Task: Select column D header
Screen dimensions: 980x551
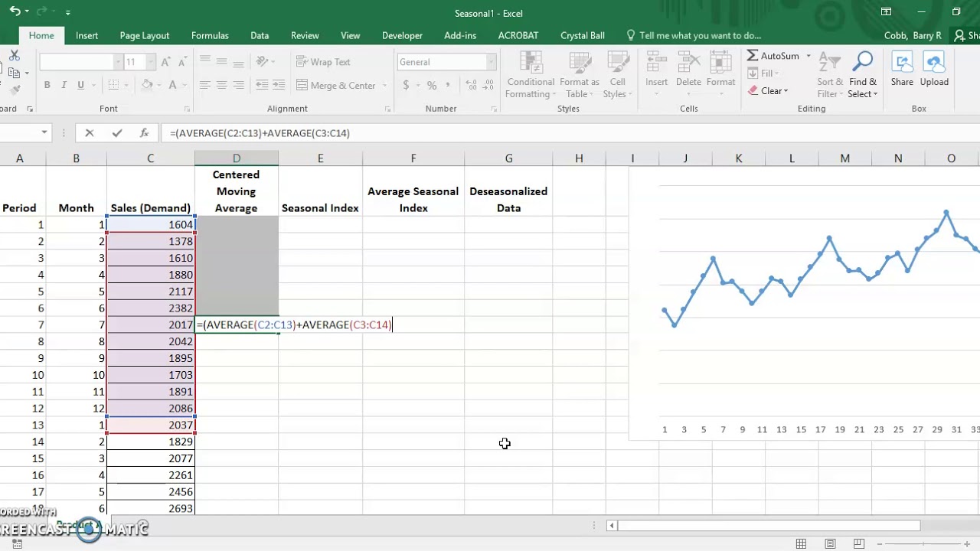Action: point(236,158)
